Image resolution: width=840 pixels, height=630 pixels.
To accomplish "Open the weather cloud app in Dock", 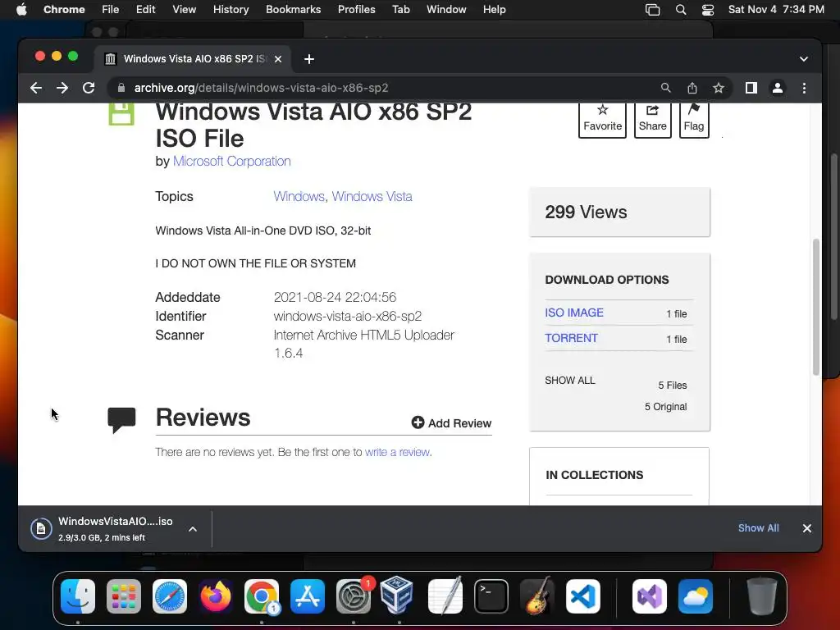I will [x=696, y=596].
